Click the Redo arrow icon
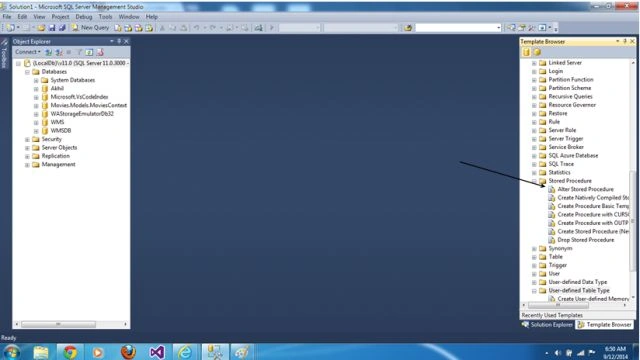640x360 pixels. tap(213, 28)
